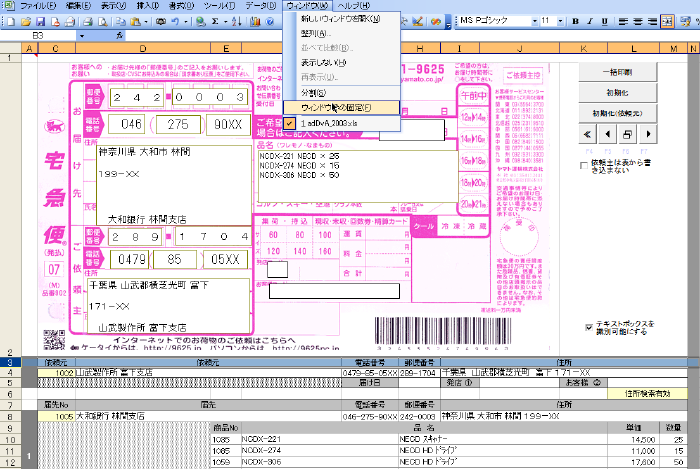This screenshot has height=469, width=700.
Task: Click the 12時▶14時 delivery time slot
Action: click(x=473, y=117)
